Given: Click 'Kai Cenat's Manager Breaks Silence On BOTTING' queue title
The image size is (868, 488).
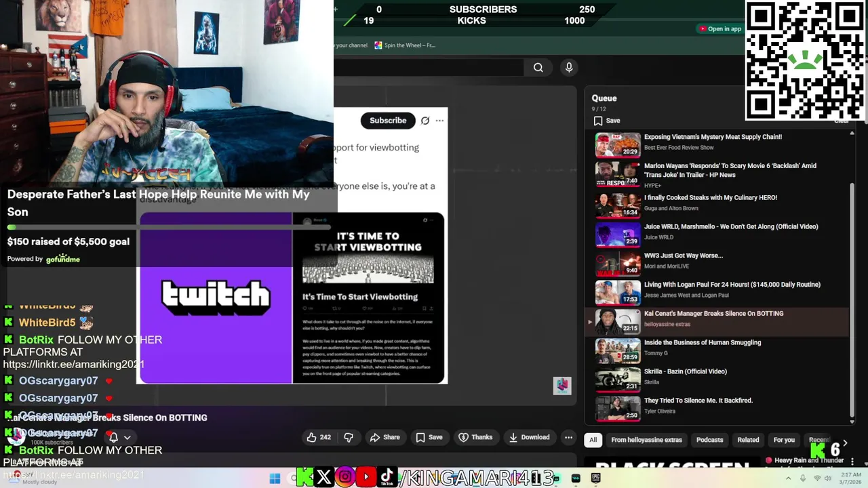Looking at the screenshot, I should pos(713,314).
